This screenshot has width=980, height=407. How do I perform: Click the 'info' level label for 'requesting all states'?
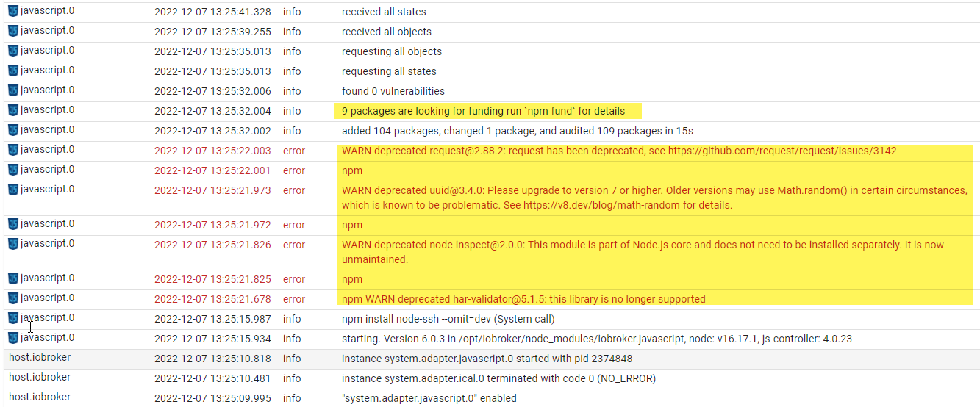point(292,71)
